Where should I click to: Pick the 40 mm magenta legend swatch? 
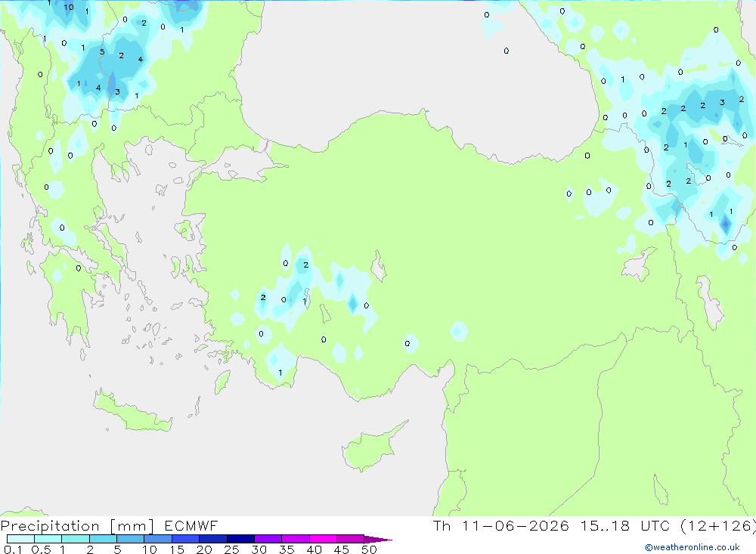coord(323,539)
